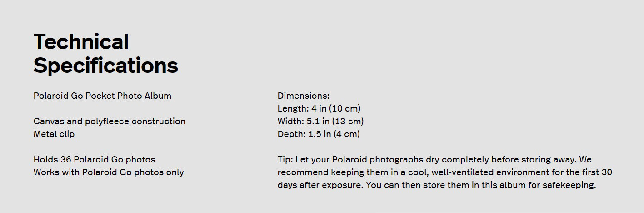This screenshot has height=213, width=644.
Task: Click the "(4 cm)" depth value
Action: pyautogui.click(x=346, y=134)
